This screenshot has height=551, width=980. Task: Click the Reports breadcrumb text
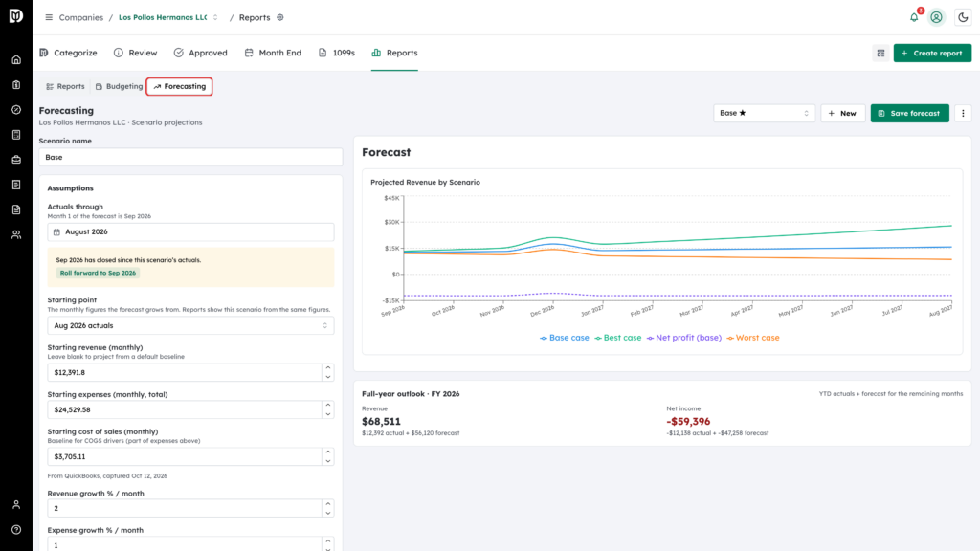pyautogui.click(x=255, y=17)
